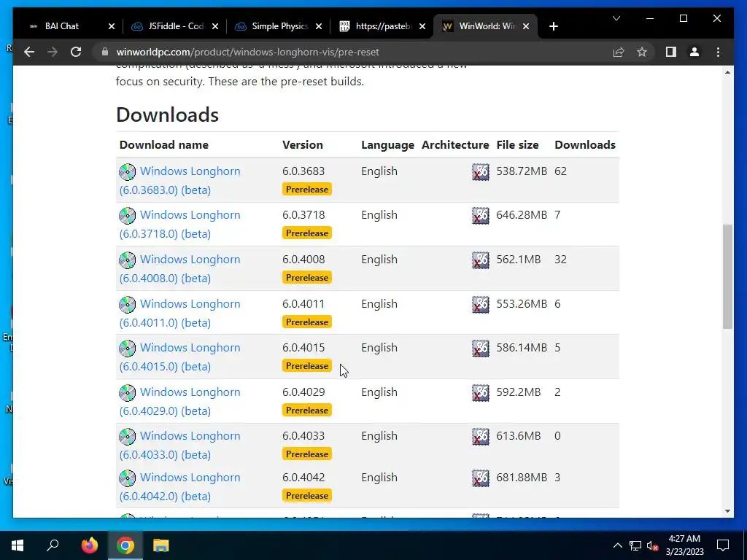This screenshot has height=560, width=747.
Task: Reload the WinWorld page
Action: pyautogui.click(x=76, y=52)
